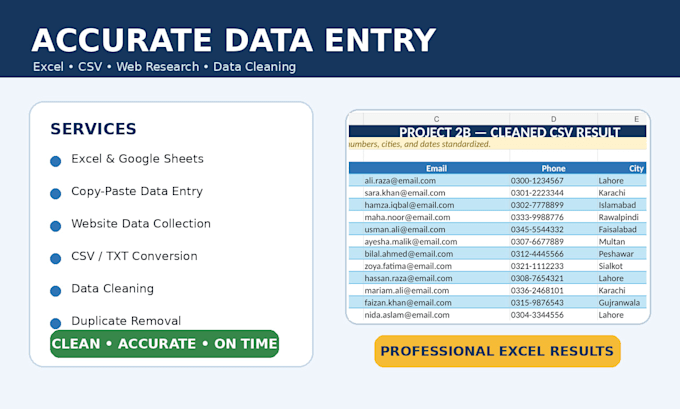Image resolution: width=680 pixels, height=409 pixels.
Task: Click the Email column header cell
Action: click(x=436, y=168)
